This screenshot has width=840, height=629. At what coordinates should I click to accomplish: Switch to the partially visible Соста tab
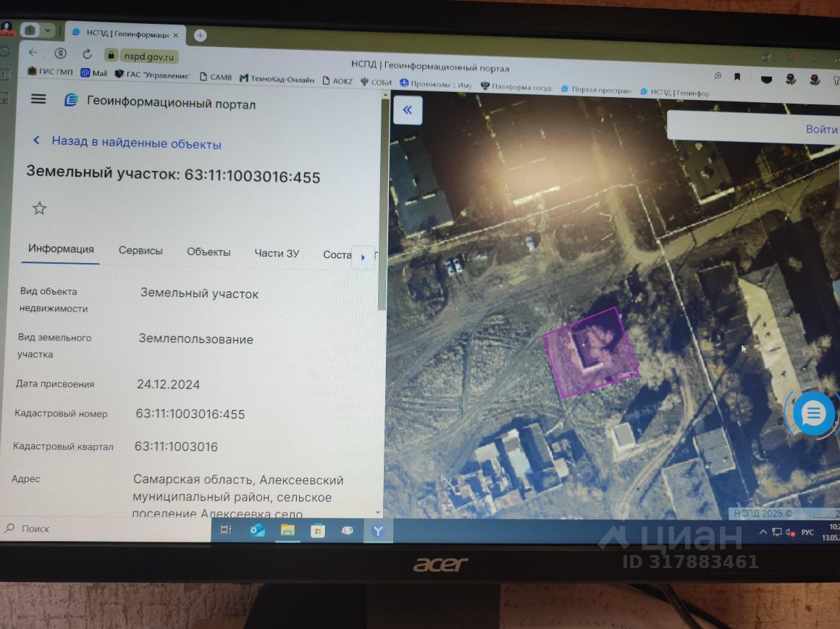[x=337, y=254]
